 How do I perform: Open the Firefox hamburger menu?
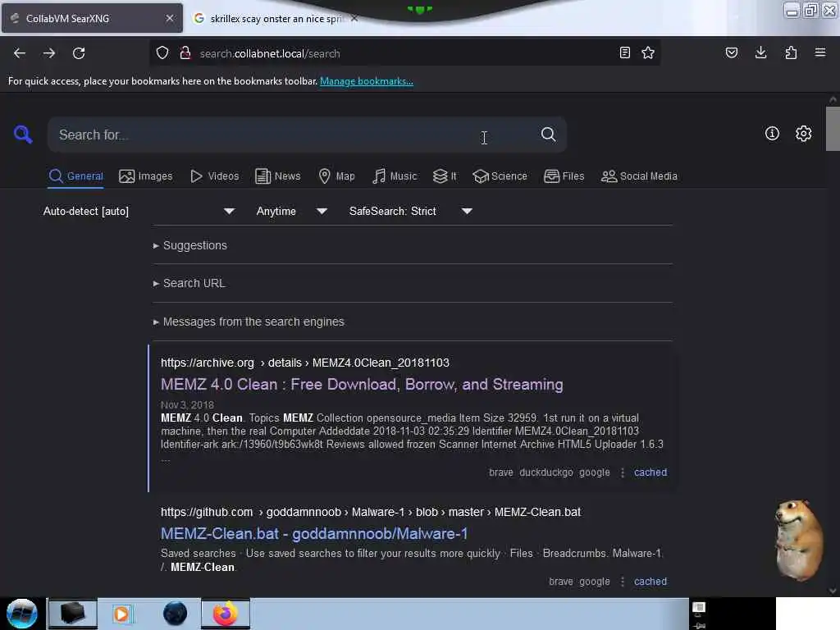pos(820,52)
